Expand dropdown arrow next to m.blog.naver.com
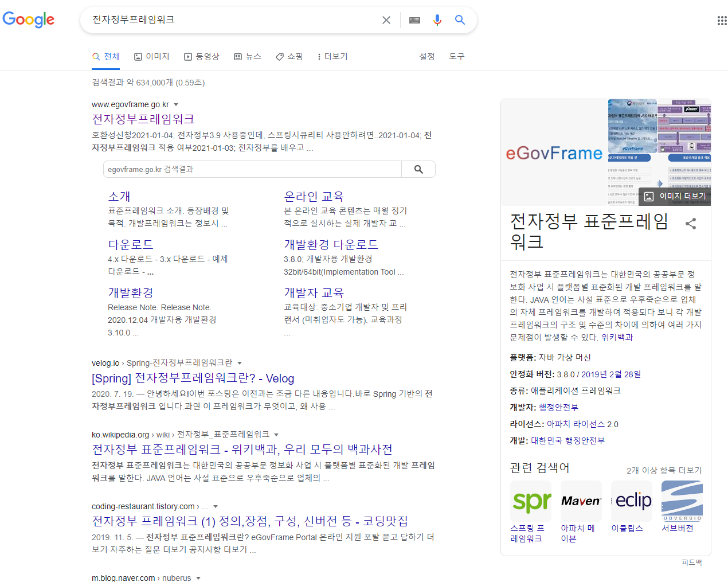The image size is (728, 582). click(198, 578)
